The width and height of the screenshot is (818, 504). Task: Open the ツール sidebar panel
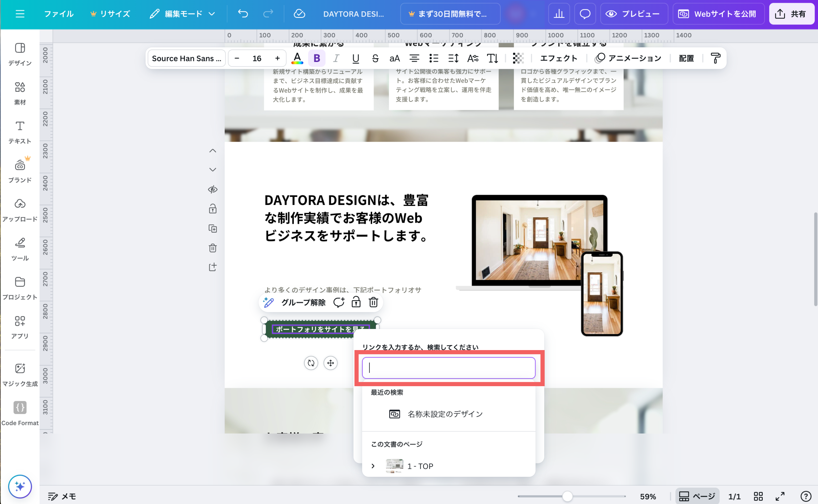pos(20,249)
